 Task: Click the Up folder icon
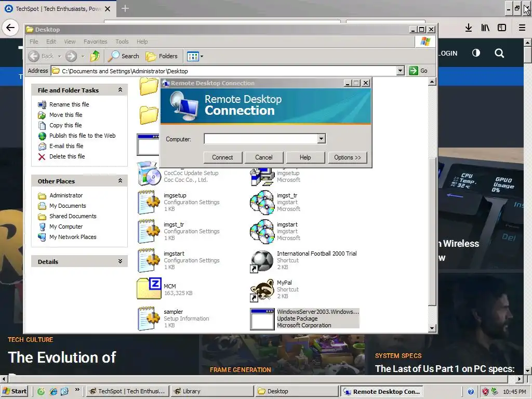[x=96, y=56]
